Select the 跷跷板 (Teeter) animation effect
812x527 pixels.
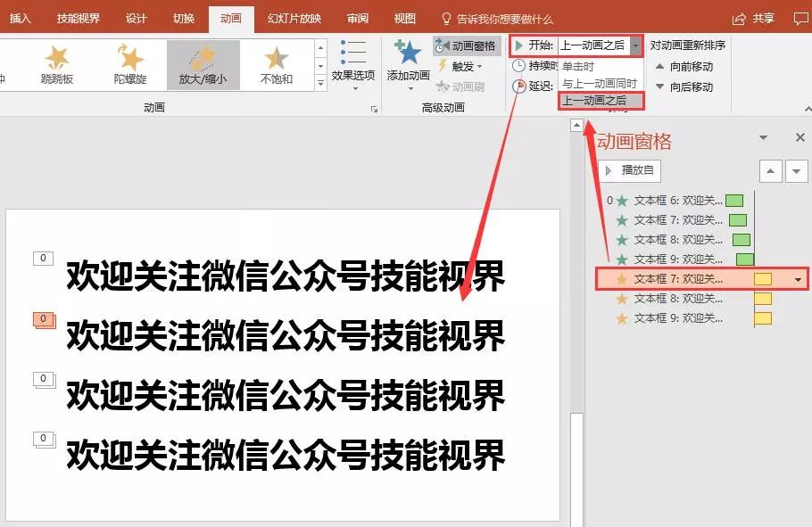click(x=57, y=62)
